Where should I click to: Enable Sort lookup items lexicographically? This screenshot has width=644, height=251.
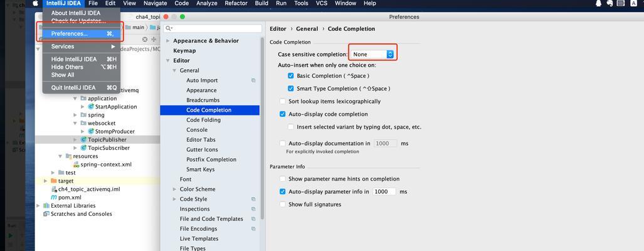[x=283, y=102]
